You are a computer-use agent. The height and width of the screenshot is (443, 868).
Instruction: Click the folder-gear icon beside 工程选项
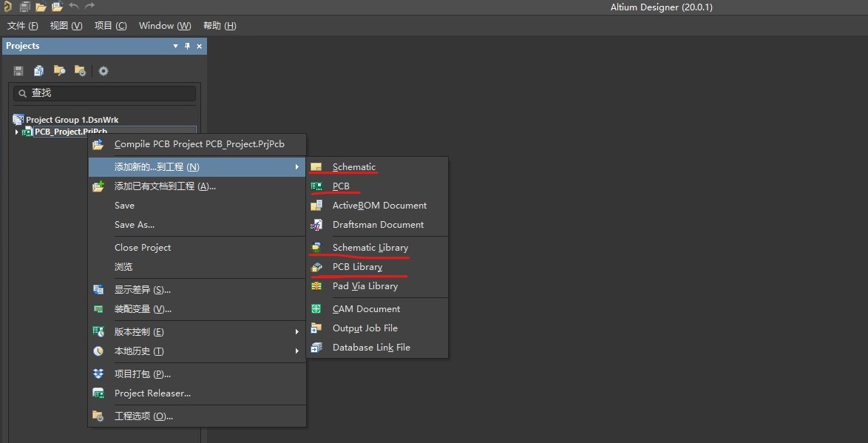(98, 416)
